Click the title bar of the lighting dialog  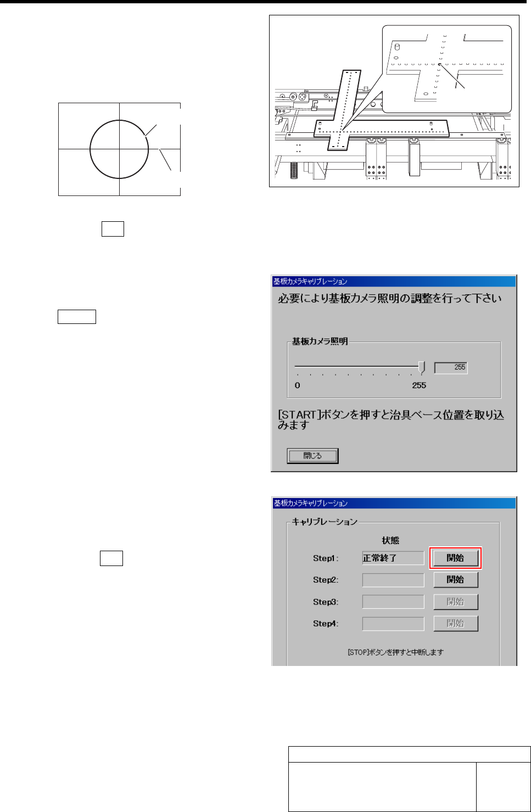click(x=394, y=281)
